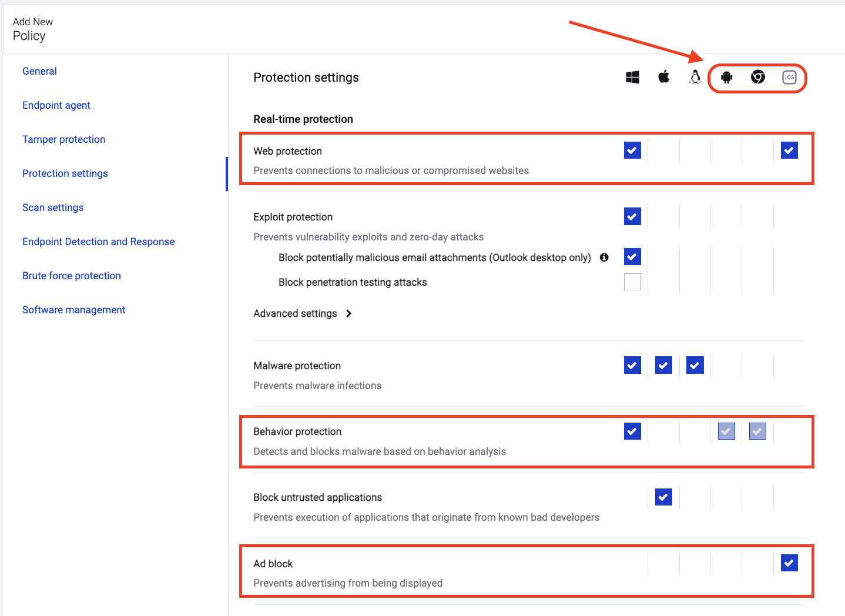
Task: Enable Block penetration testing attacks checkbox
Action: click(x=632, y=282)
